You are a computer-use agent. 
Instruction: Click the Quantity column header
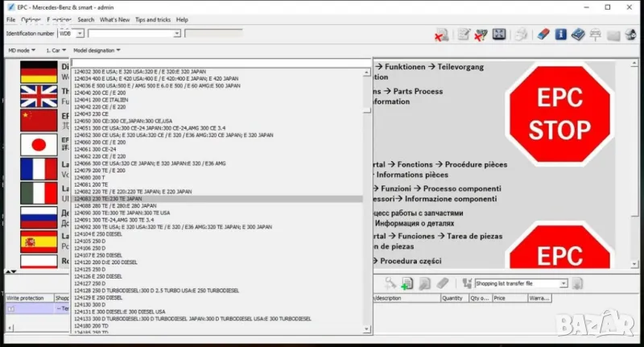(x=452, y=298)
